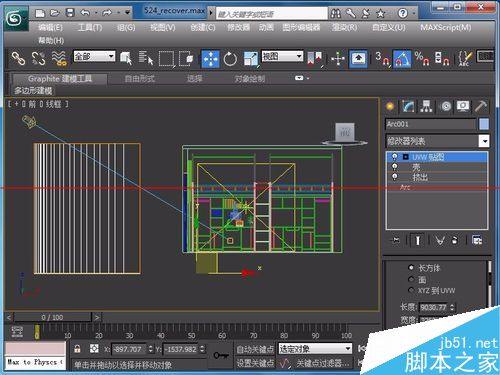Select the 长方体 mapping radio button
The image size is (500, 375).
[411, 267]
